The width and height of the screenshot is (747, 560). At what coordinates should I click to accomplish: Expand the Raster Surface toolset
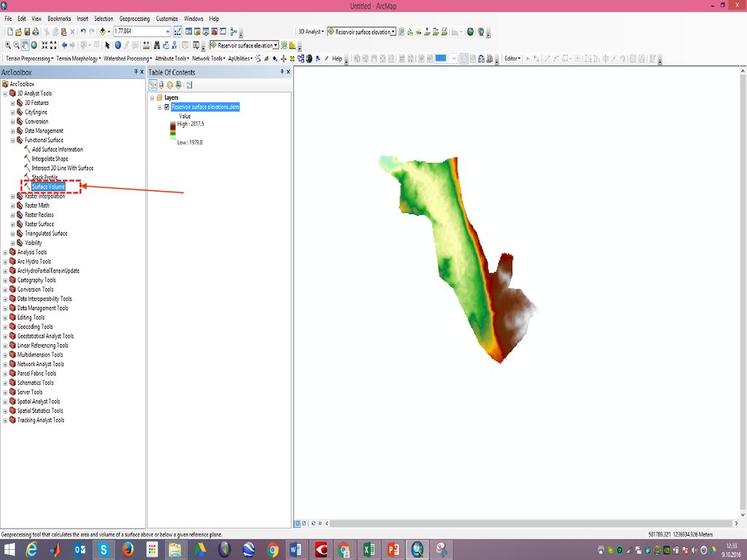(13, 225)
